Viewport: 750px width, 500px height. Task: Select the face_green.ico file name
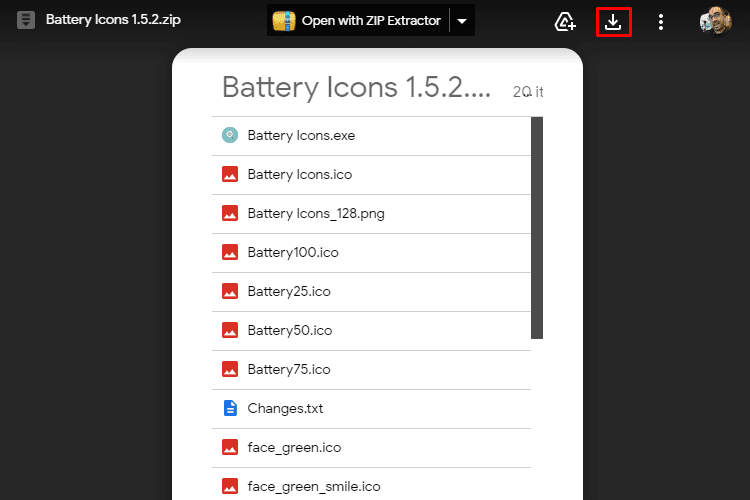pos(295,447)
